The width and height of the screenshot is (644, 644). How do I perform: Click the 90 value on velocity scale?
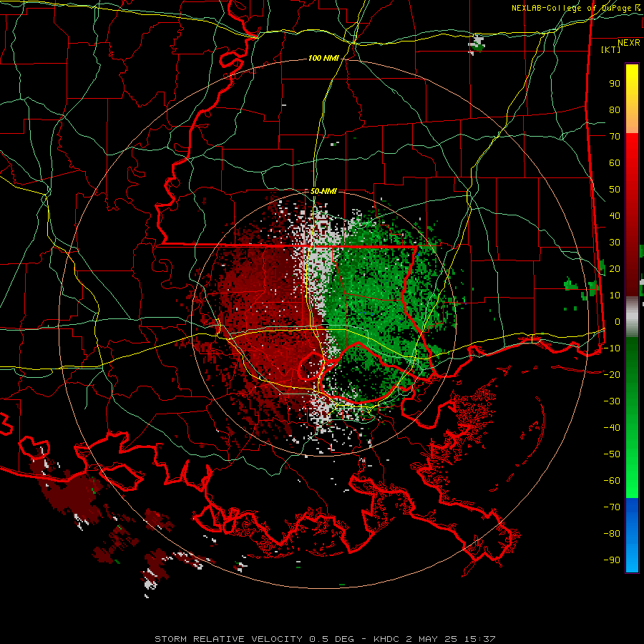[615, 84]
